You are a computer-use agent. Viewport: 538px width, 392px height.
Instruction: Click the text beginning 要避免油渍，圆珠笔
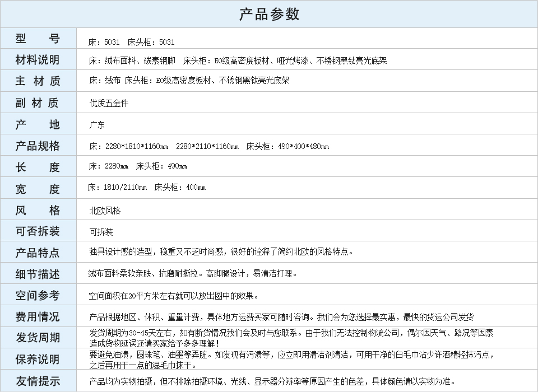pyautogui.click(x=291, y=360)
